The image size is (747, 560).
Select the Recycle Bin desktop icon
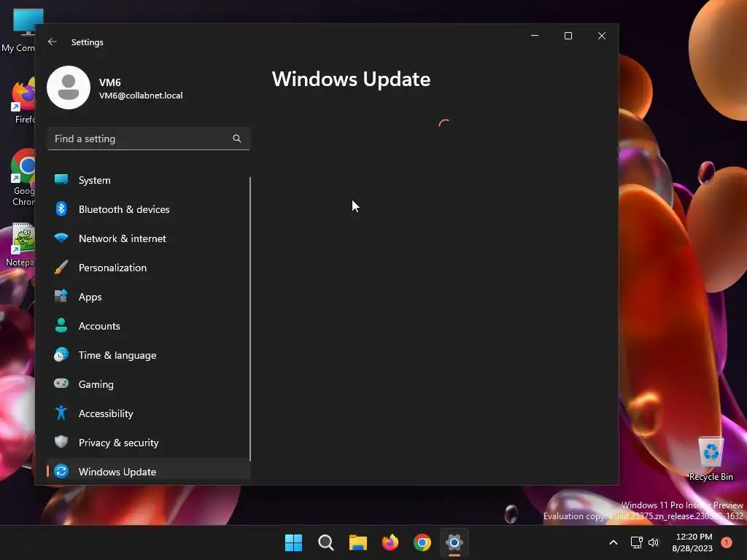pyautogui.click(x=711, y=459)
